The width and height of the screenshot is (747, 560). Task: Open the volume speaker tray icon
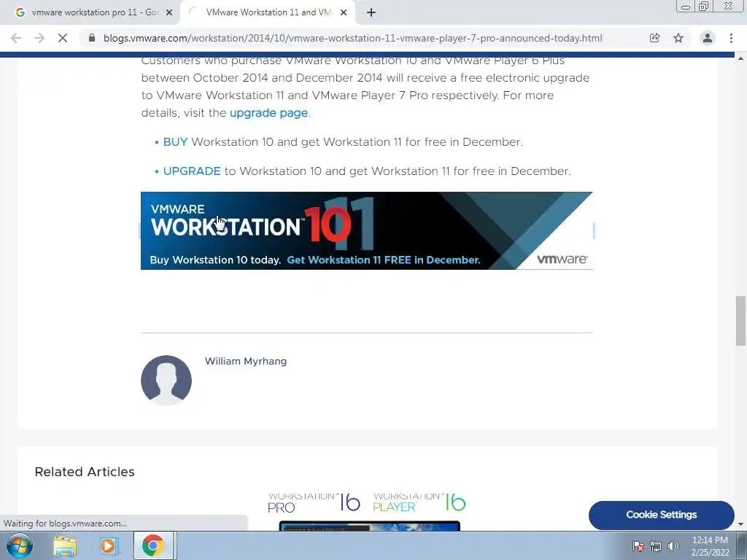pos(673,545)
